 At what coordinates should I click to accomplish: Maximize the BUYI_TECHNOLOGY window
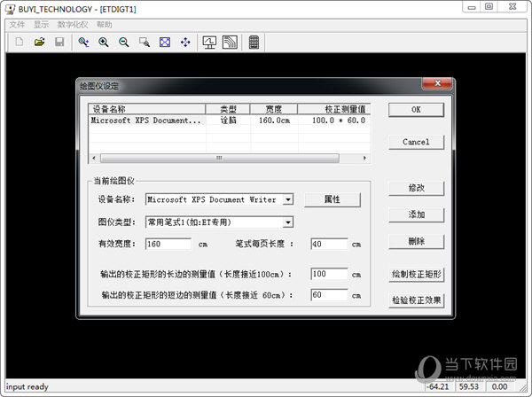(x=489, y=7)
